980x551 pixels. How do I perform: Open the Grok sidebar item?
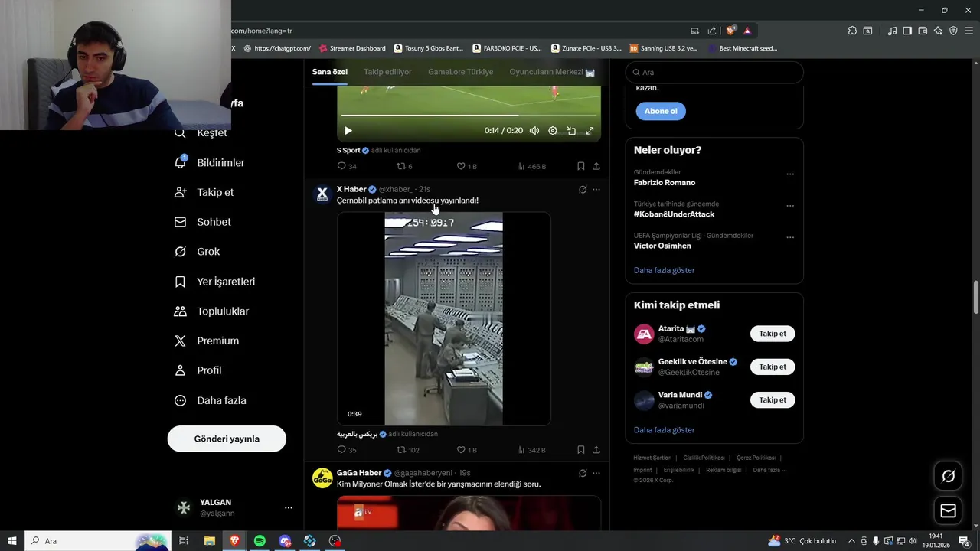click(x=198, y=251)
